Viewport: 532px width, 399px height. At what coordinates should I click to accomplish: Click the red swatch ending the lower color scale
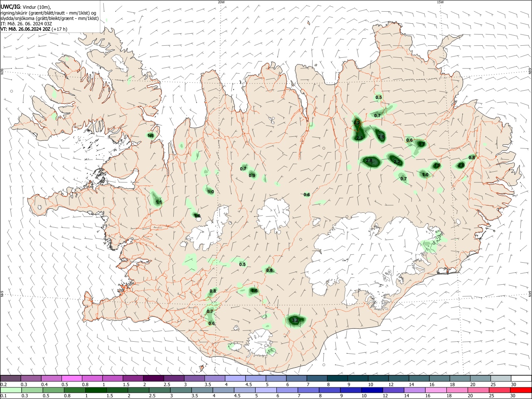[521, 390]
